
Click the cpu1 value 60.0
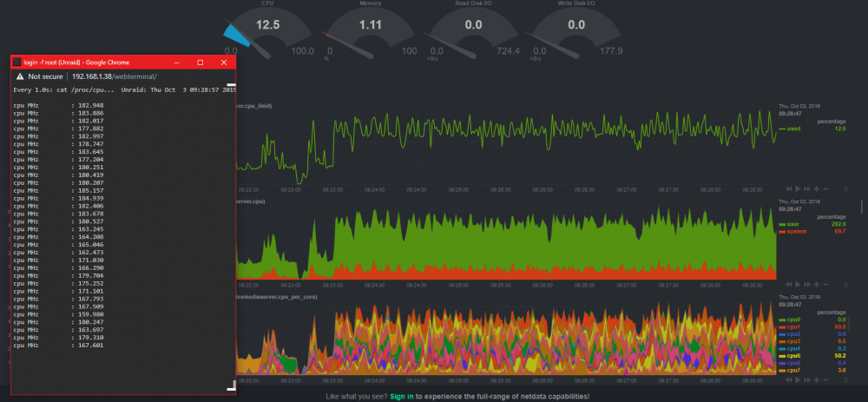point(839,326)
